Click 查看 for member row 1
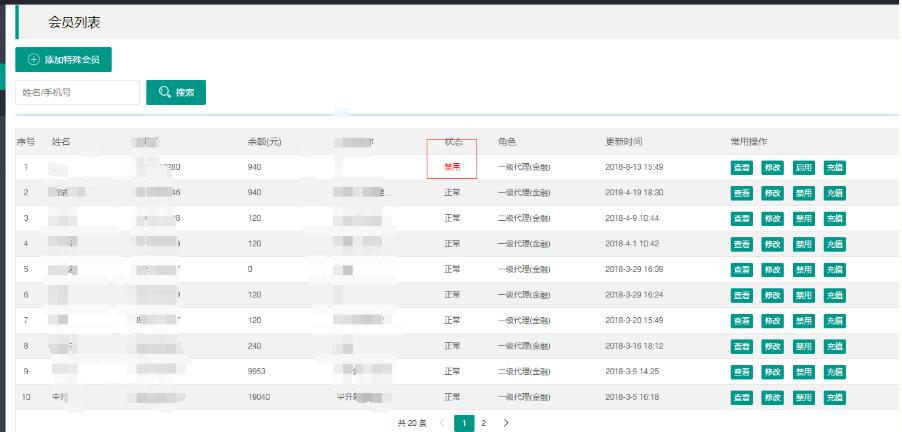 tap(742, 167)
